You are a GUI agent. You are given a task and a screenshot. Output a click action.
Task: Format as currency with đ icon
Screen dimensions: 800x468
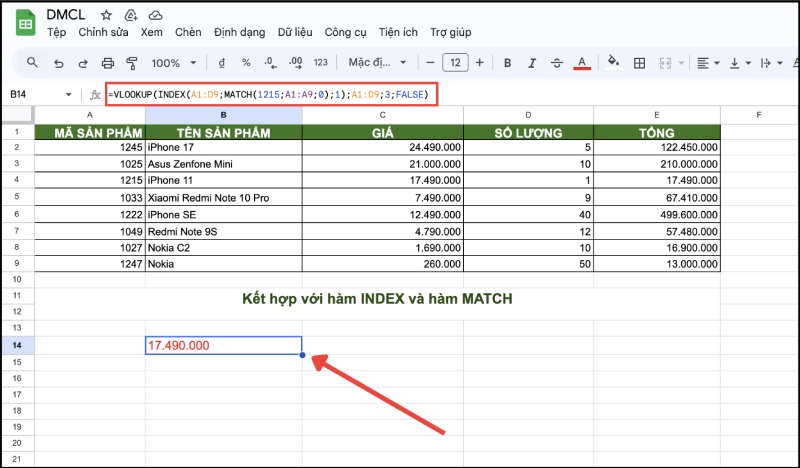tap(221, 63)
